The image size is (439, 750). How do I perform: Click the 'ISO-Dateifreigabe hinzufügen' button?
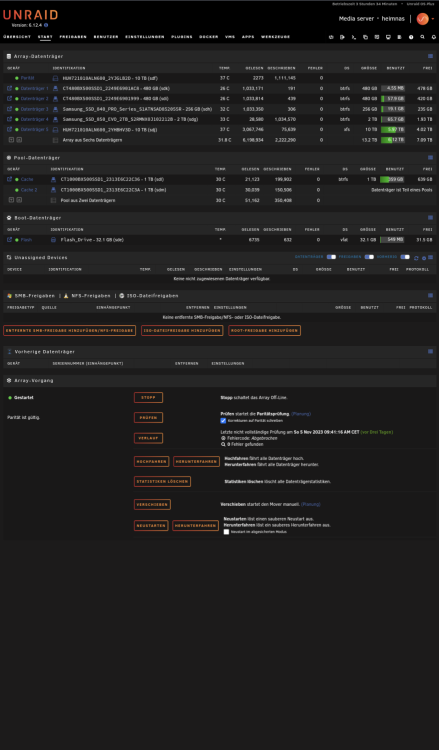pyautogui.click(x=182, y=331)
